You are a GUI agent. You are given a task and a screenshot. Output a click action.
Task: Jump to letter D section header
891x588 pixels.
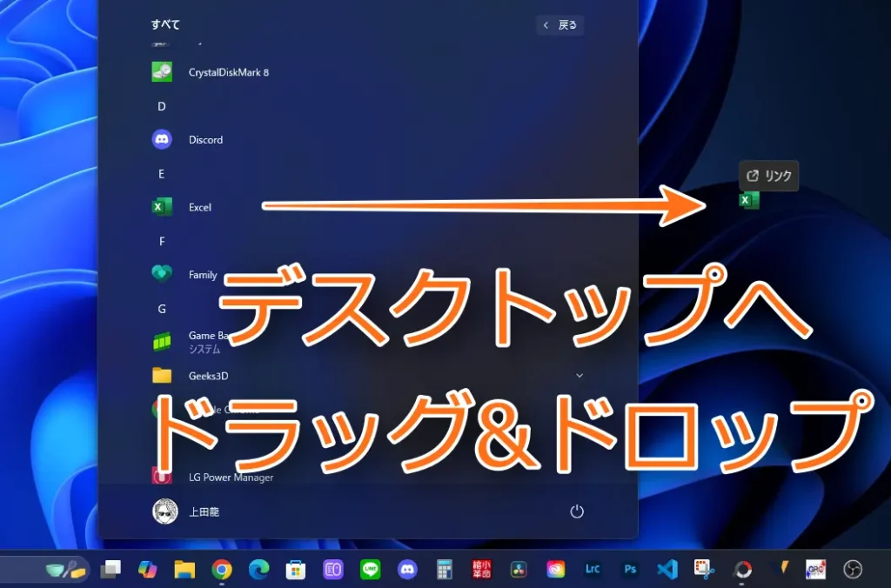161,106
